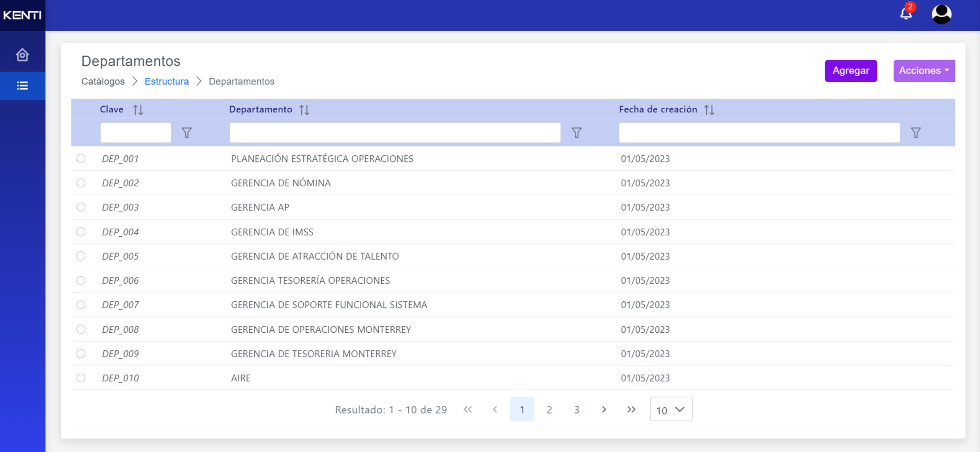
Task: Go to page 3 of results
Action: pyautogui.click(x=577, y=410)
